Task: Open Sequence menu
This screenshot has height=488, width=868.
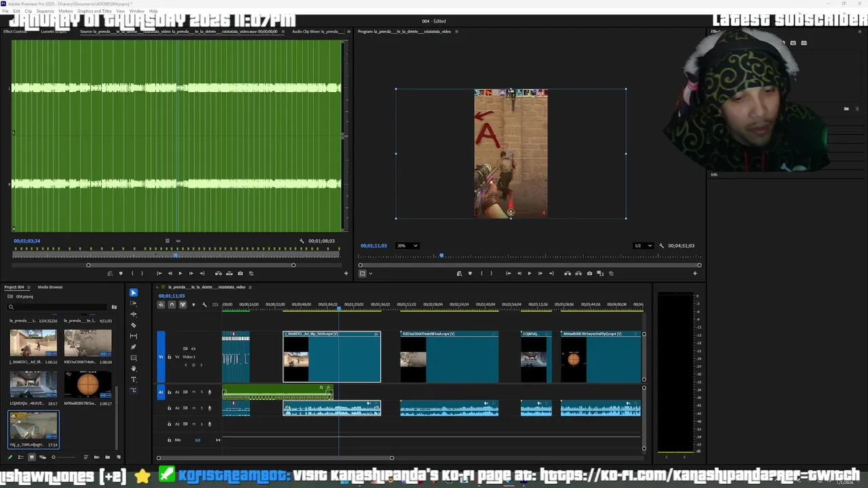Action: coord(45,11)
